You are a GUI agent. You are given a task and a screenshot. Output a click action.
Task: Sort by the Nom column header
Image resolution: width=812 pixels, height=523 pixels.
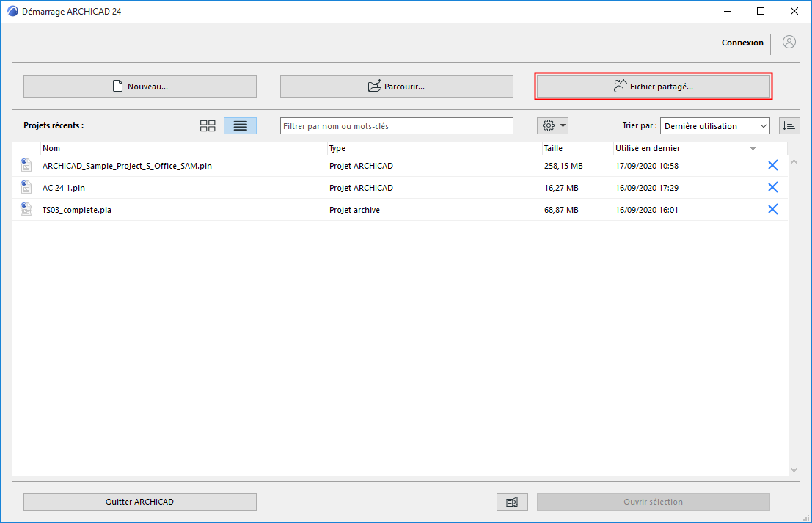pos(184,149)
